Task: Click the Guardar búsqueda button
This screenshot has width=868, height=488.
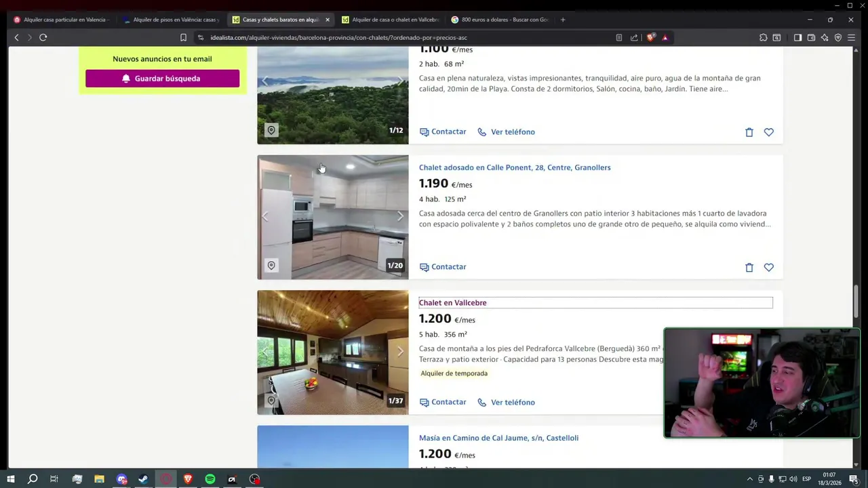Action: [x=163, y=79]
